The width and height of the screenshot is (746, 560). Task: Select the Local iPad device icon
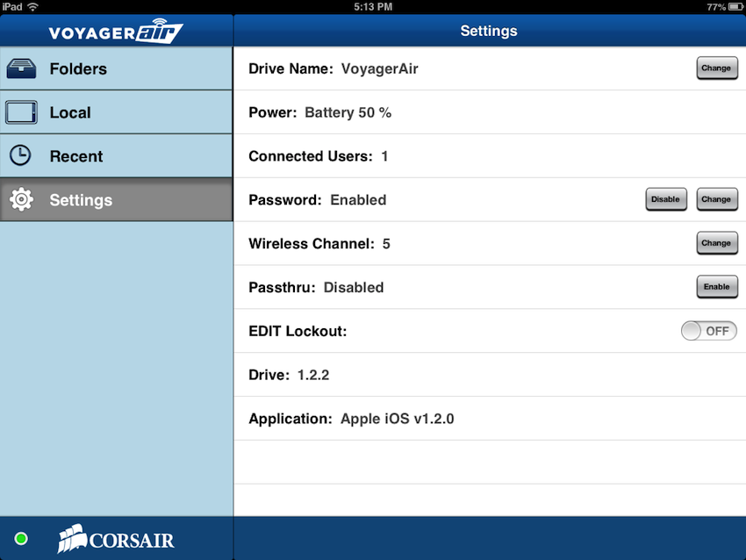pos(21,112)
